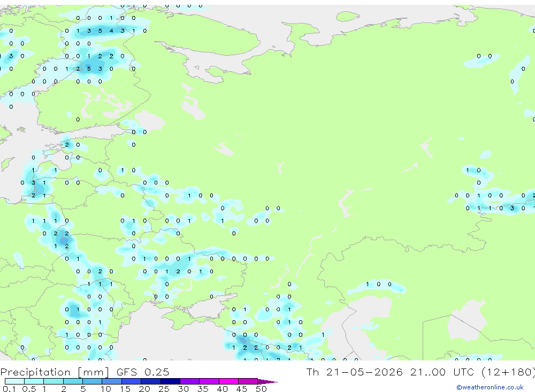Click the value '7' at map bottom
The height and width of the screenshot is (392, 535).
pyautogui.click(x=278, y=359)
